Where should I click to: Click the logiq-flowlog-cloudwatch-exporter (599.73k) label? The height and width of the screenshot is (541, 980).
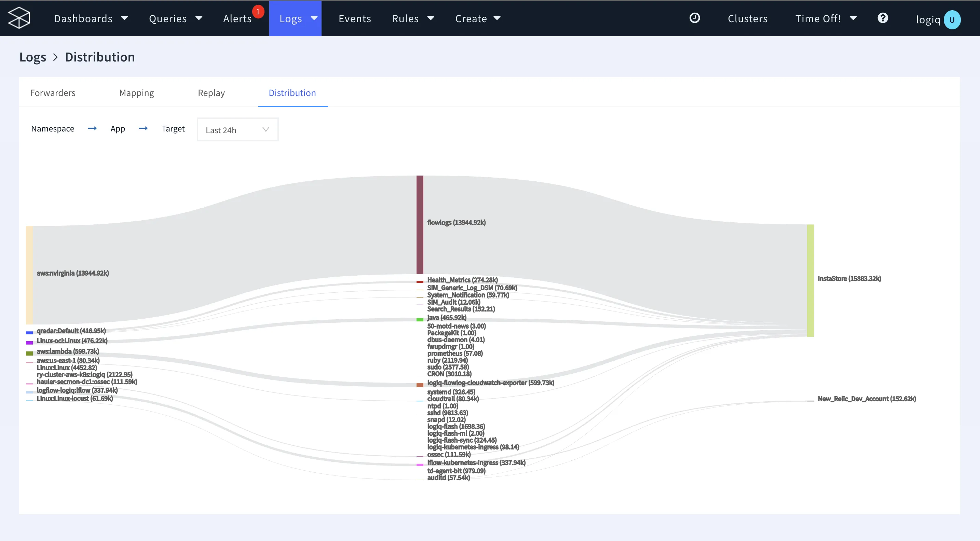[490, 383]
